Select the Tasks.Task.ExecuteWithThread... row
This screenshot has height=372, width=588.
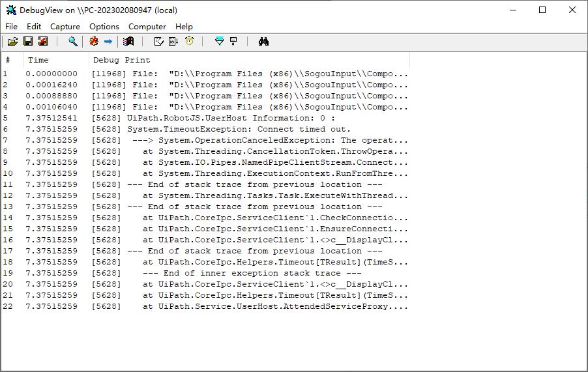click(205, 195)
